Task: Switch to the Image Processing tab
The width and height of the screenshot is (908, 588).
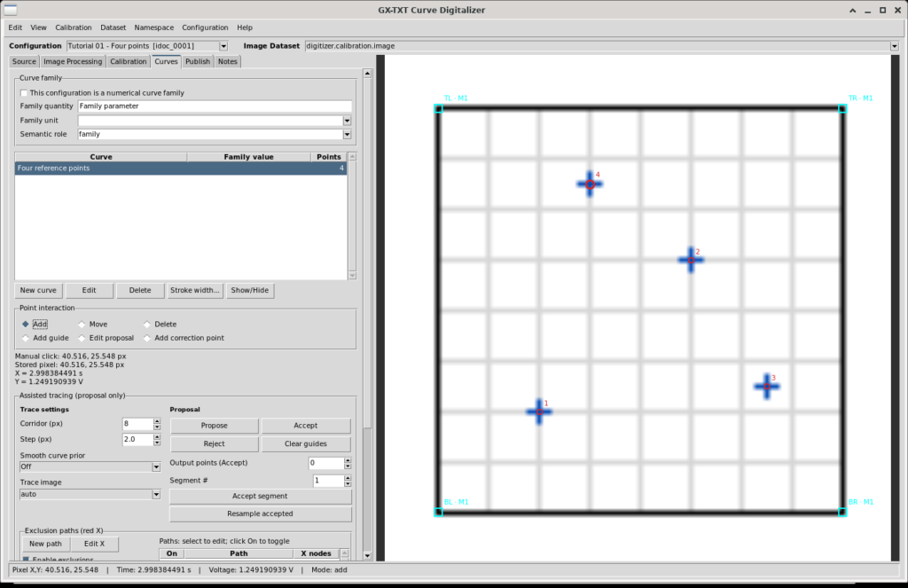Action: click(x=73, y=61)
